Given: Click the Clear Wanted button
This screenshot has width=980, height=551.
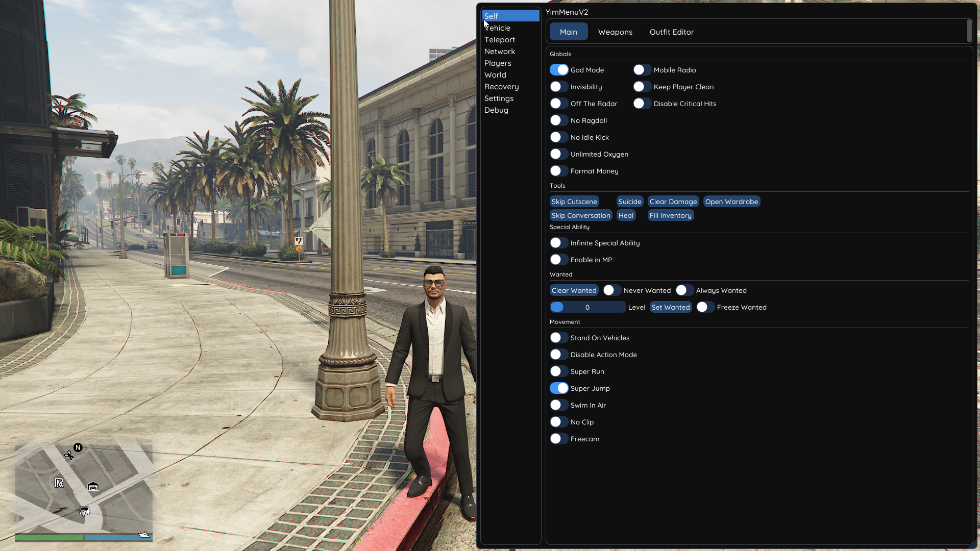Looking at the screenshot, I should (x=574, y=290).
